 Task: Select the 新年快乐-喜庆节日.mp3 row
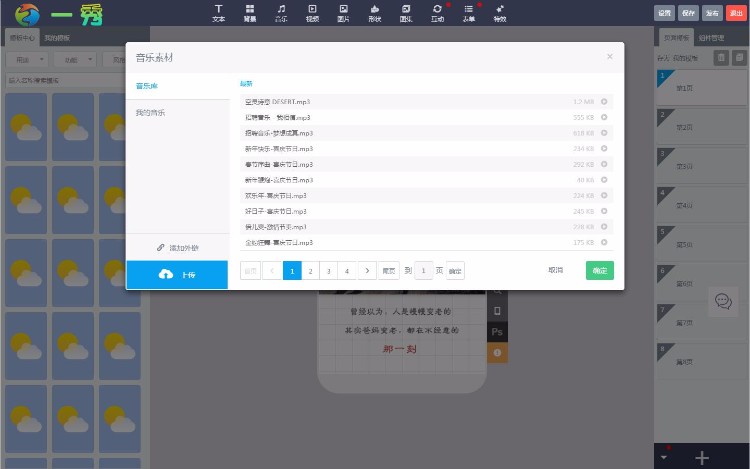427,149
